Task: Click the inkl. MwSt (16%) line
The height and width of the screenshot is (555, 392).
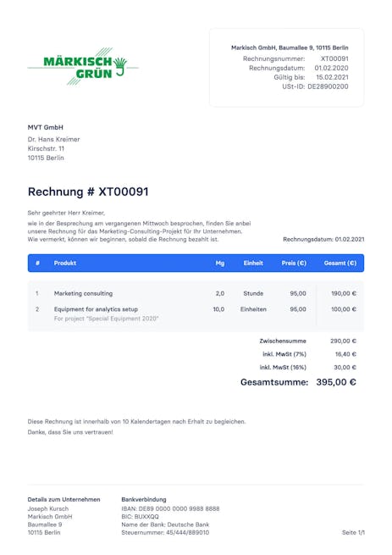Action: 308,368
